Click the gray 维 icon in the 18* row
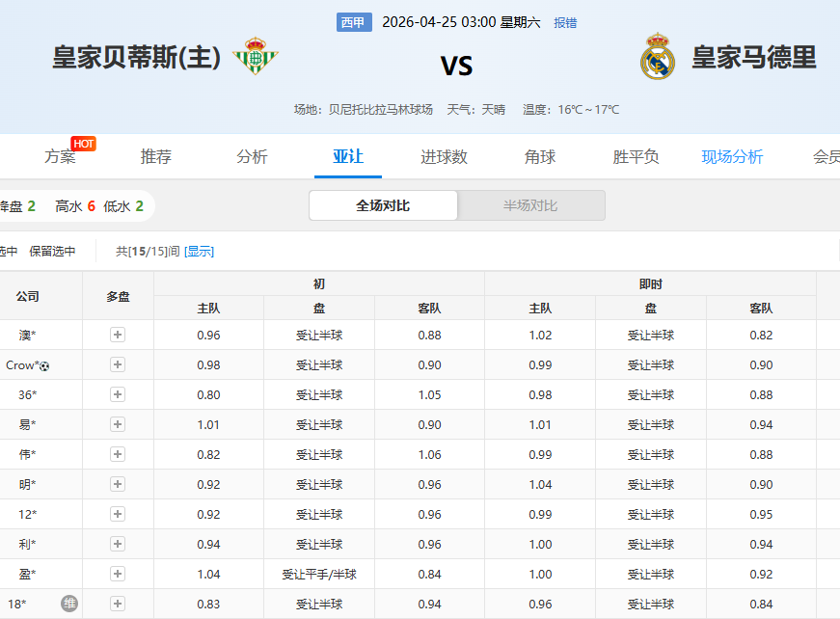Image resolution: width=840 pixels, height=619 pixels. [x=69, y=604]
